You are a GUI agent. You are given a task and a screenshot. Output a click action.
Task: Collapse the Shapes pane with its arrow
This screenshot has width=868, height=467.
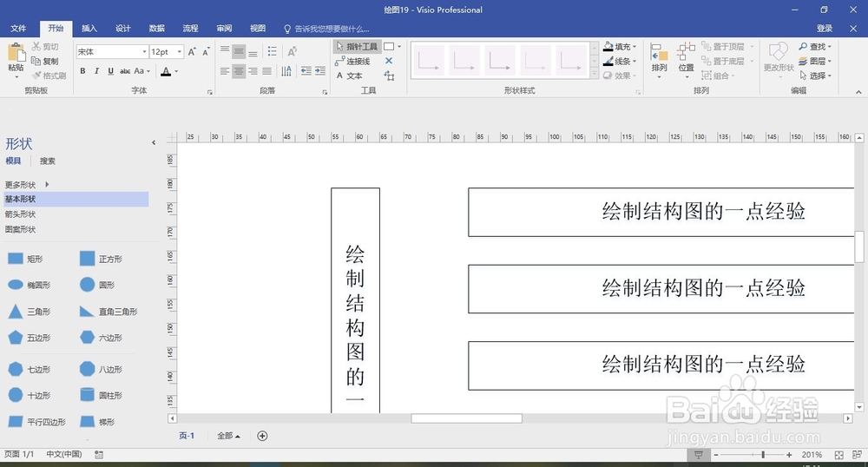(x=154, y=142)
